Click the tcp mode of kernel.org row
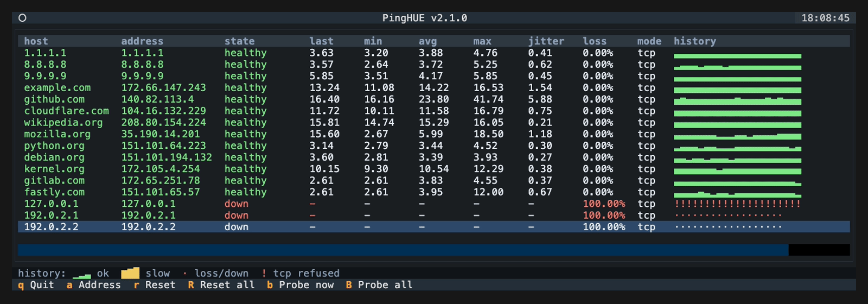868x304 pixels. (x=646, y=169)
